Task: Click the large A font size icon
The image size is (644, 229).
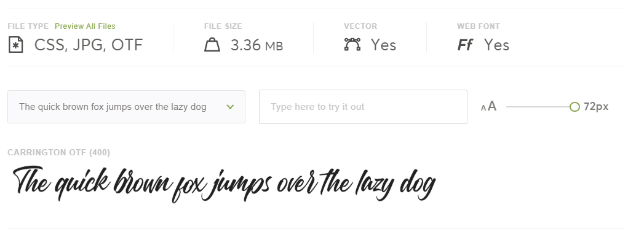Action: (x=492, y=106)
